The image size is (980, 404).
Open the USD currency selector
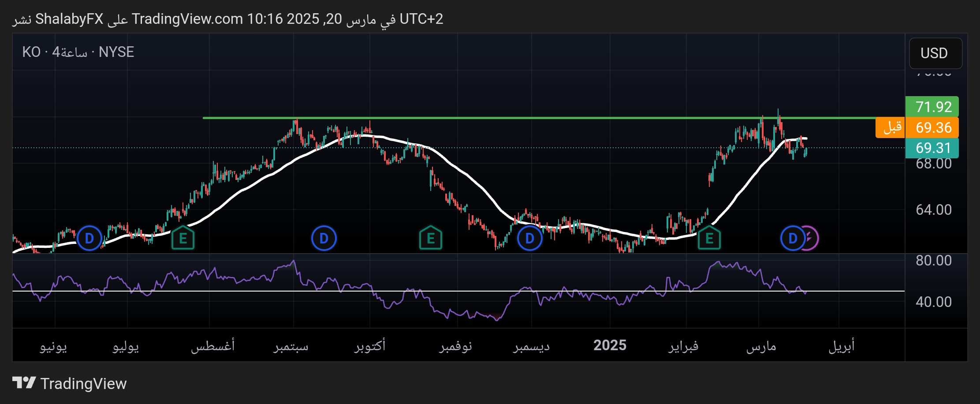(935, 53)
